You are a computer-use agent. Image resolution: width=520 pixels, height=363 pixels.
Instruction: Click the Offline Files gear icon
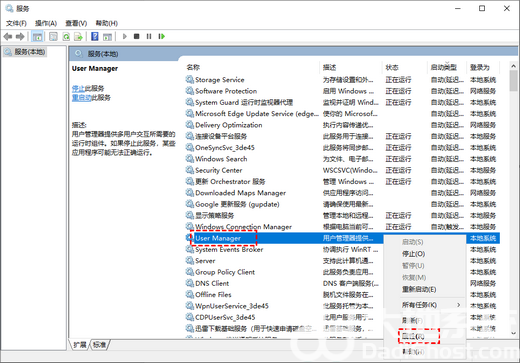click(190, 295)
